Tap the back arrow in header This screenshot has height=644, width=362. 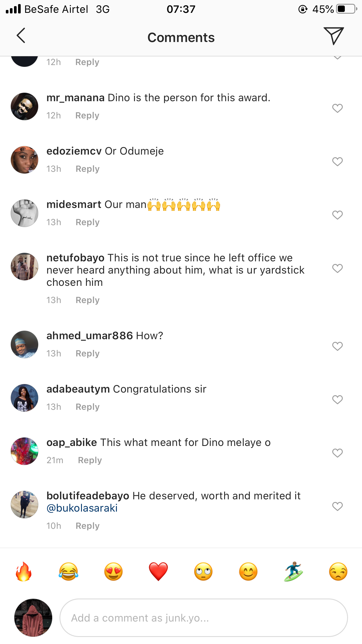[21, 36]
